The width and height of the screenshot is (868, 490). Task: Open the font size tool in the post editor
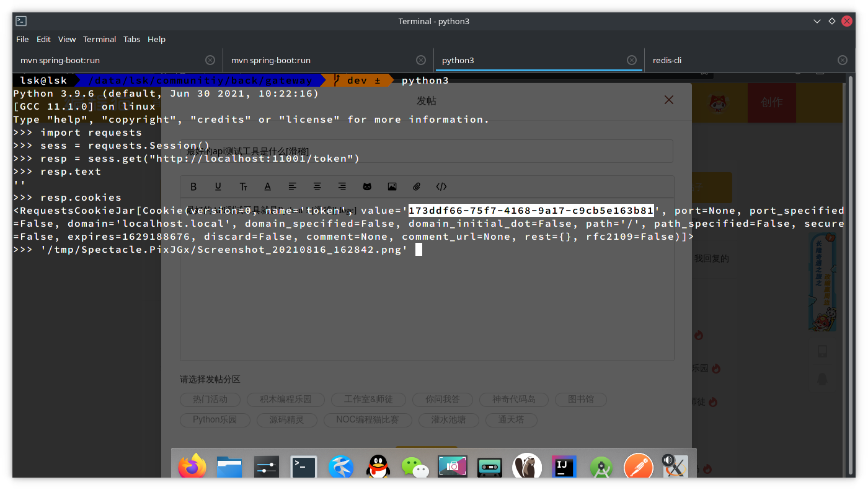click(x=243, y=186)
